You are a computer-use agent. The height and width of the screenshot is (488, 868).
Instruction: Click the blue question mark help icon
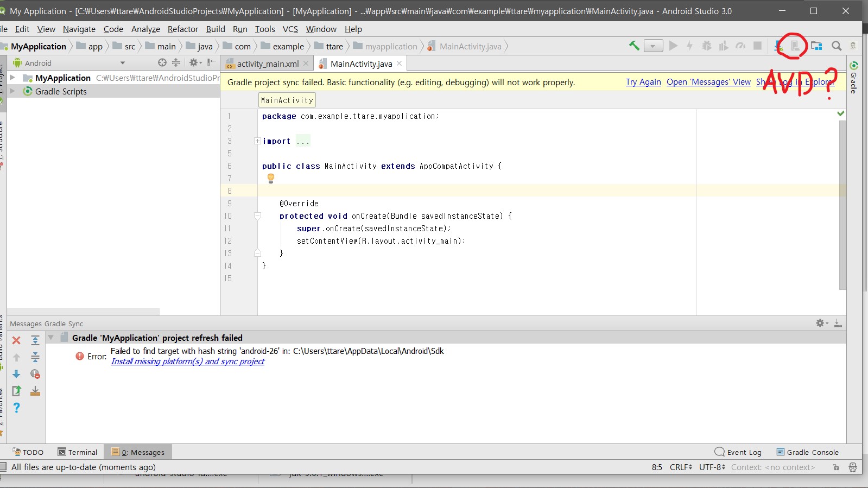[16, 408]
